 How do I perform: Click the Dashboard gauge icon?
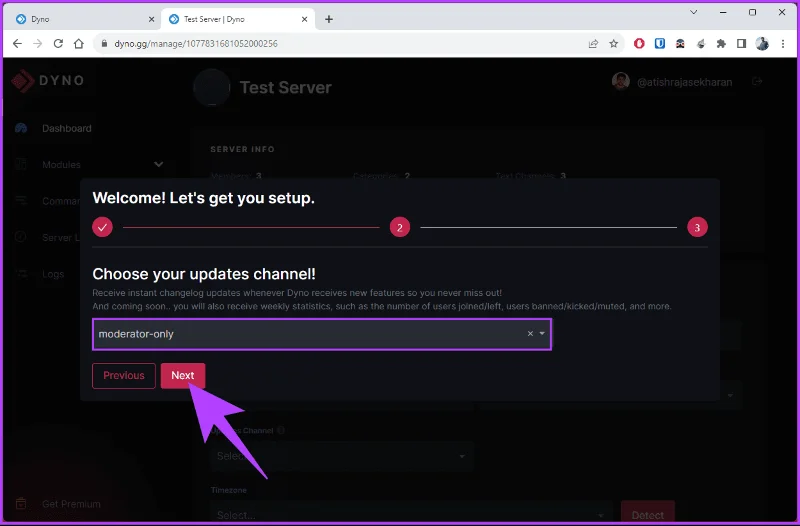click(21, 128)
